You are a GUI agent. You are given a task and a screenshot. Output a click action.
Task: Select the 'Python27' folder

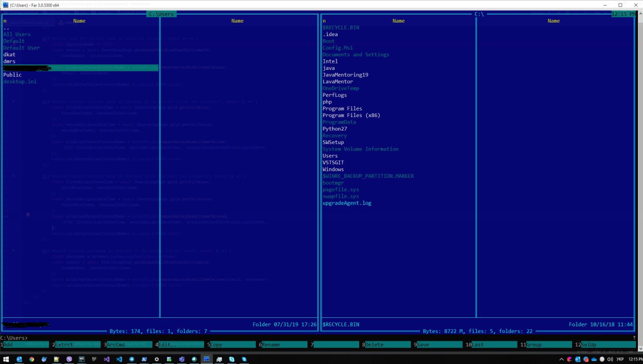tap(335, 129)
